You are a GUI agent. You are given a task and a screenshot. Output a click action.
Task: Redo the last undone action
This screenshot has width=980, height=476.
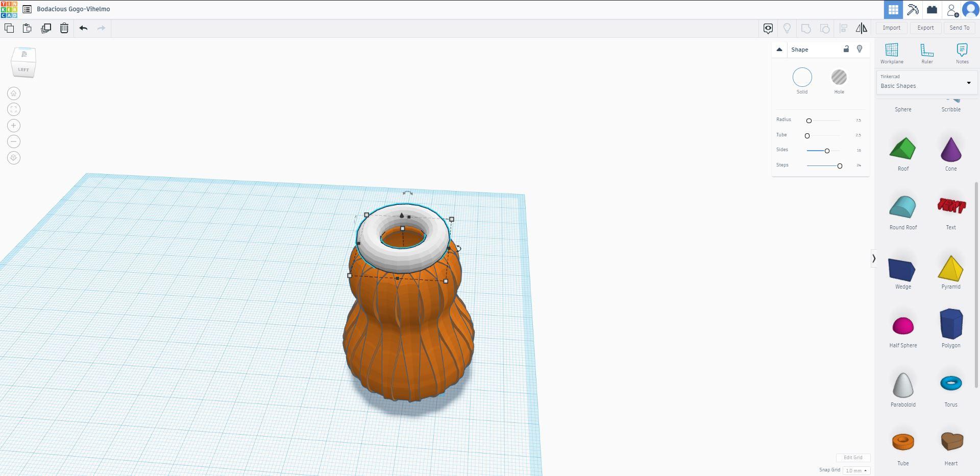pyautogui.click(x=101, y=28)
